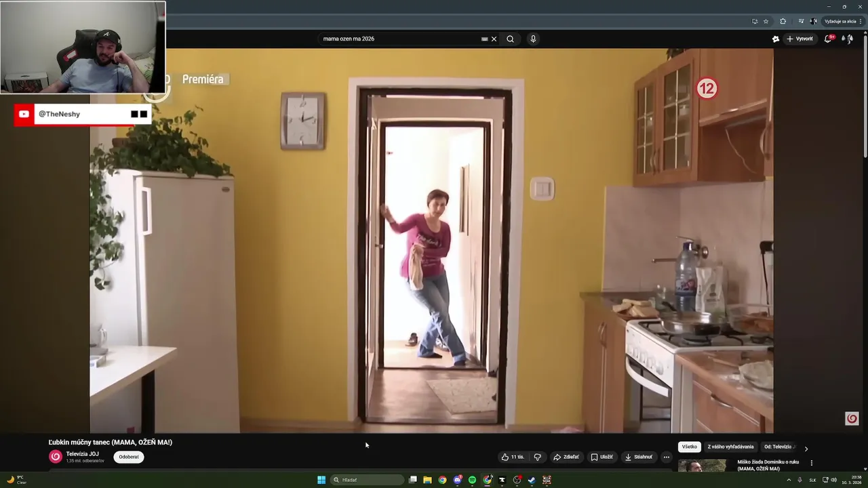868x488 pixels.
Task: Open File Explorer from the taskbar
Action: click(x=427, y=480)
